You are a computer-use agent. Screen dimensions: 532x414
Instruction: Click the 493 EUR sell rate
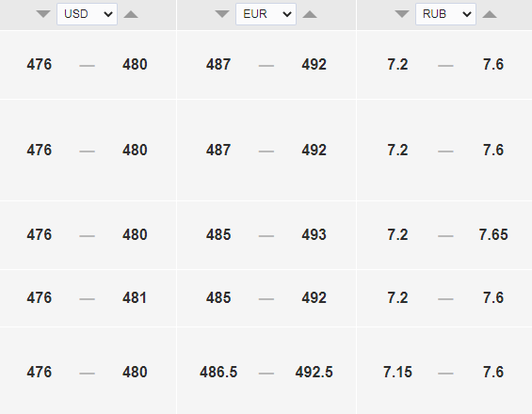point(314,234)
